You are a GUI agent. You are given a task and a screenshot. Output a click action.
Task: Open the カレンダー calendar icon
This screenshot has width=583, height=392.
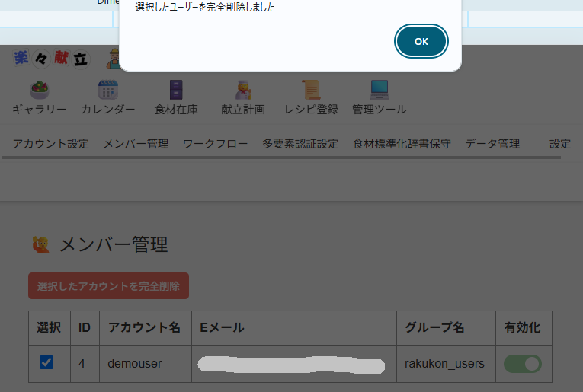tap(107, 90)
